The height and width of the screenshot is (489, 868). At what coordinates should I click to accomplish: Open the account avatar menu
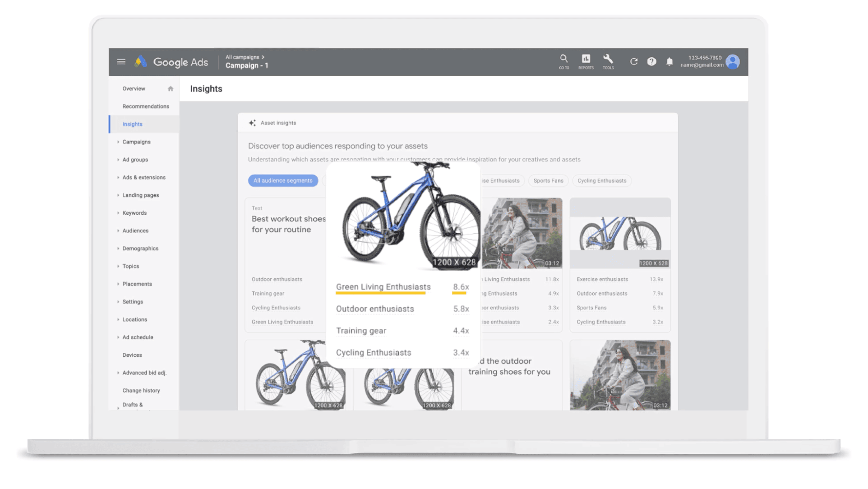[733, 62]
